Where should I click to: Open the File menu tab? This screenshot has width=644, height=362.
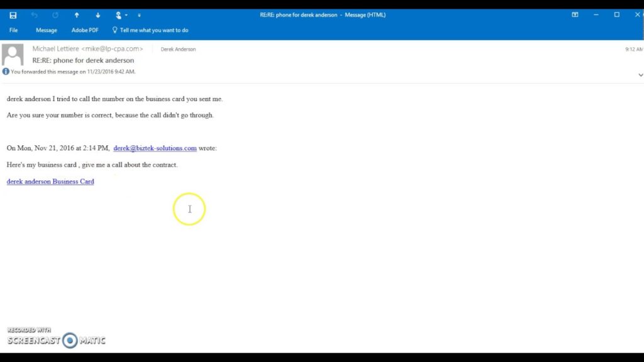point(13,30)
